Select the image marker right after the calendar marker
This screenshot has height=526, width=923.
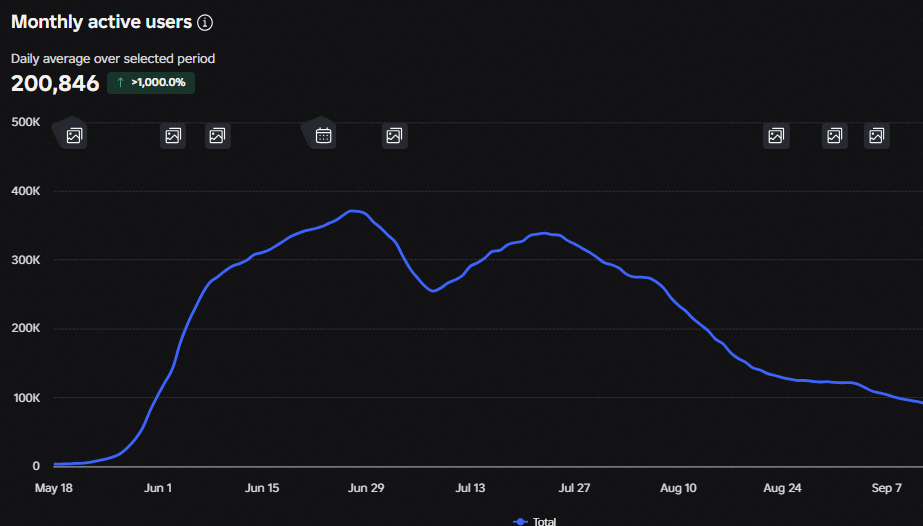point(394,136)
